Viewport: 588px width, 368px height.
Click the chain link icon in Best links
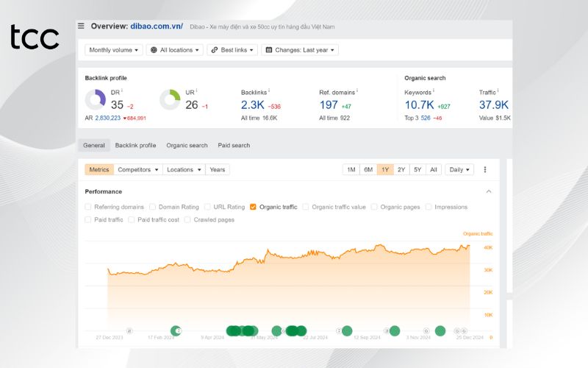click(215, 50)
